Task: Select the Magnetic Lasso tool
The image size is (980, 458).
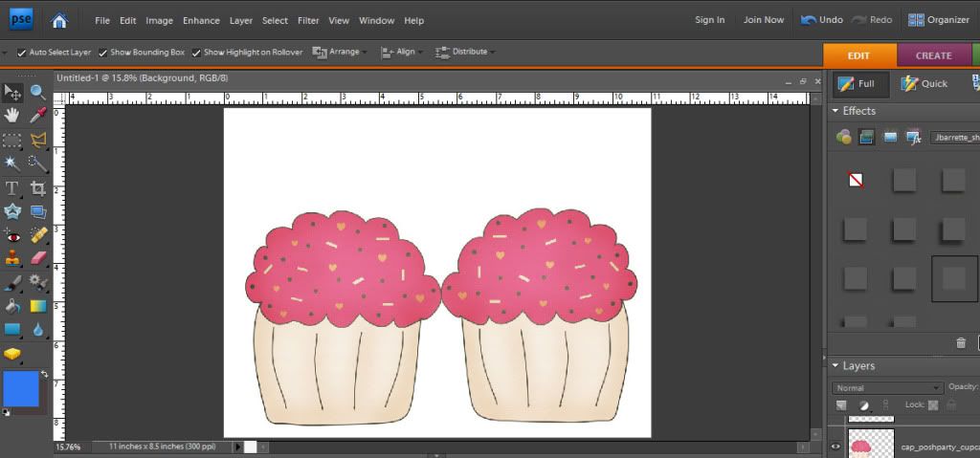Action: [38, 140]
